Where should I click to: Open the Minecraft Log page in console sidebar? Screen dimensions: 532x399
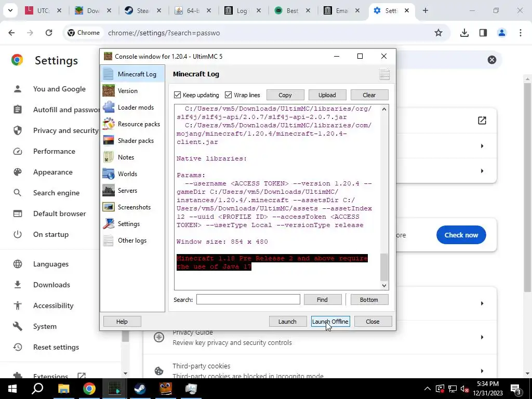pyautogui.click(x=132, y=74)
